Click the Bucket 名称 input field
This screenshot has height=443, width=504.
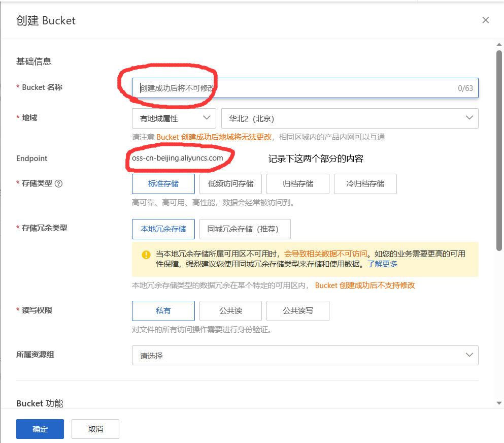click(305, 88)
